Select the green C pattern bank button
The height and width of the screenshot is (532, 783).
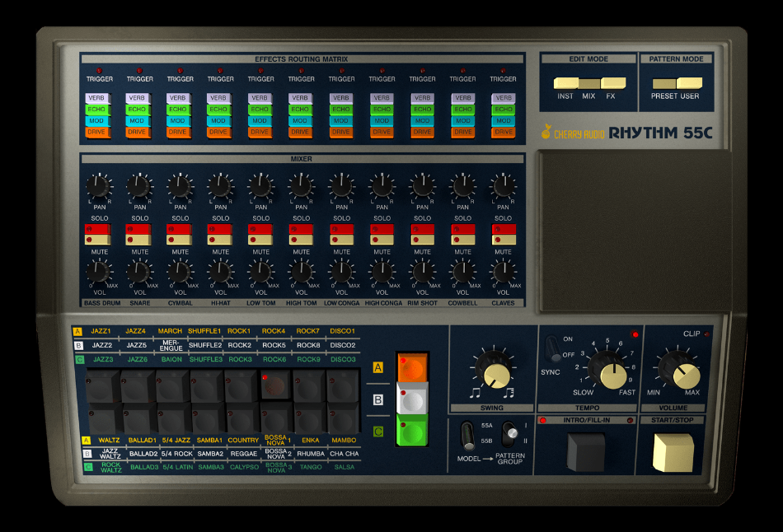[412, 430]
